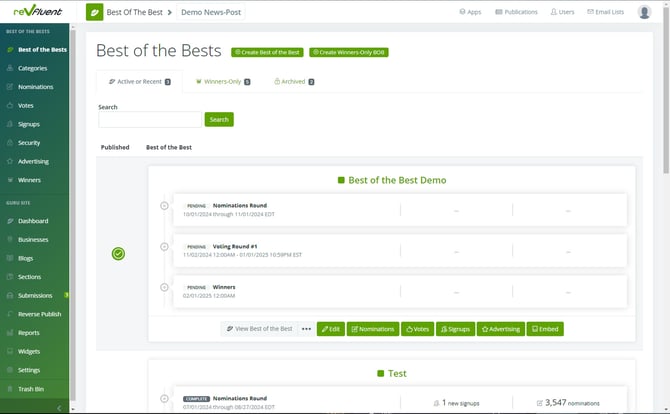Open the Nominations sidebar section
The image size is (670, 414).
tap(35, 87)
